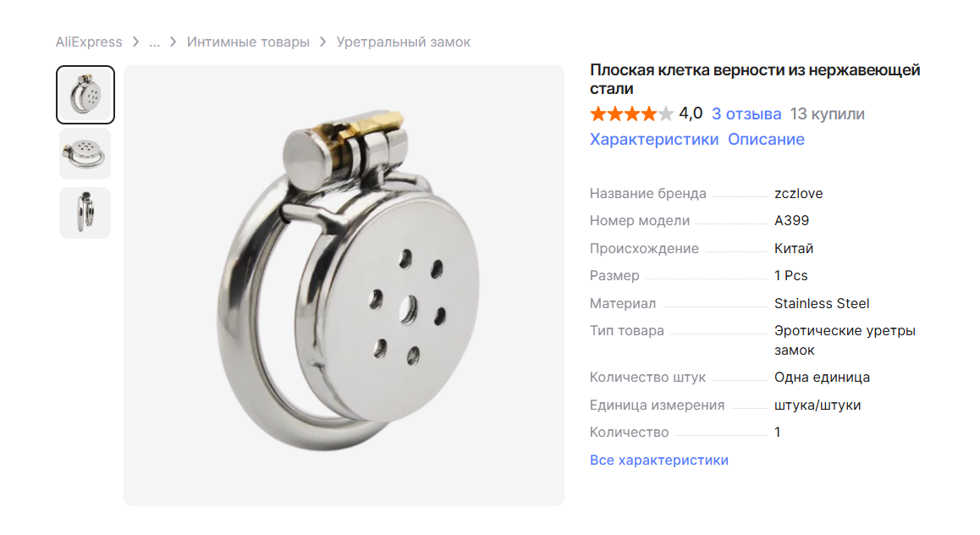The width and height of the screenshot is (980, 535).
Task: Click the 4,0 rating score
Action: click(691, 113)
